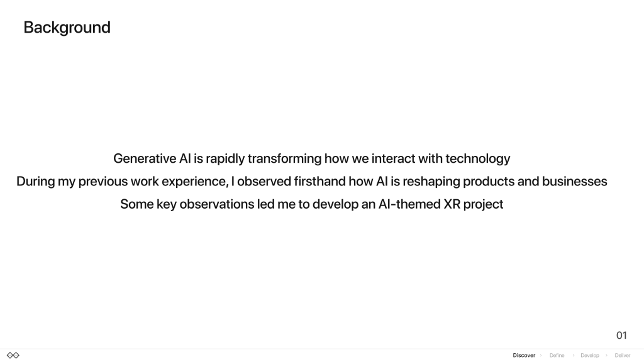Select the slide number 01
The image size is (644, 362).
pyautogui.click(x=621, y=336)
